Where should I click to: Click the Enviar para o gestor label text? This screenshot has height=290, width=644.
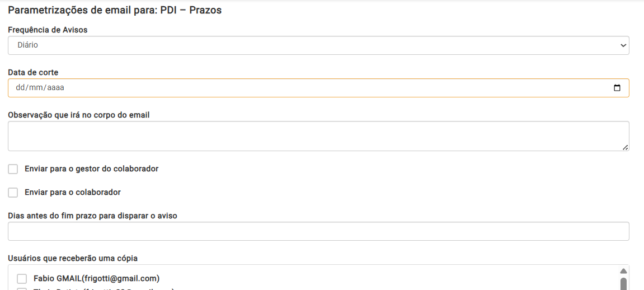click(91, 169)
